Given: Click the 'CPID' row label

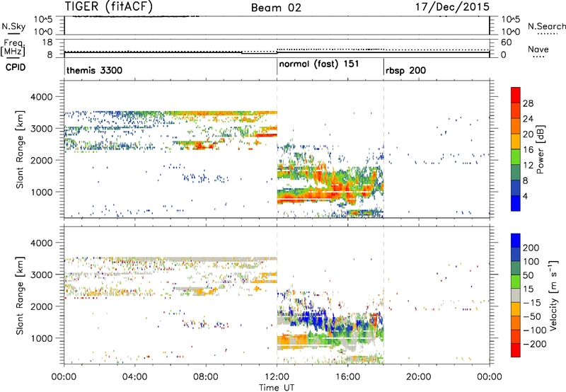Looking at the screenshot, I should click(x=16, y=67).
